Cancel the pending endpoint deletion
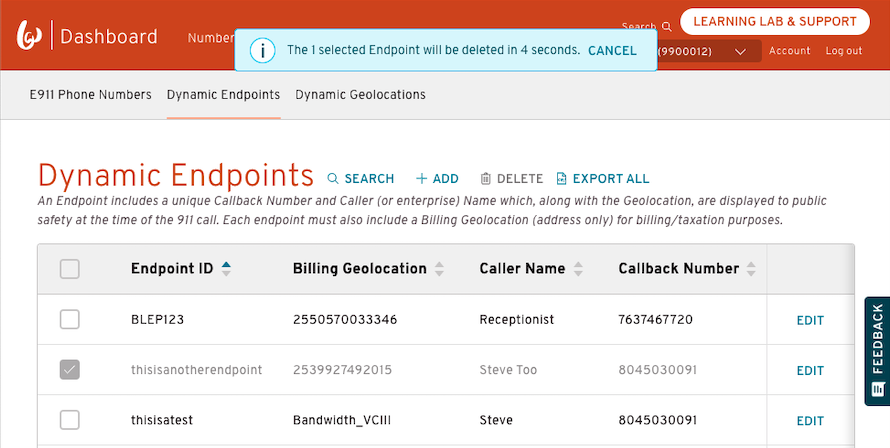This screenshot has height=448, width=890. (612, 51)
